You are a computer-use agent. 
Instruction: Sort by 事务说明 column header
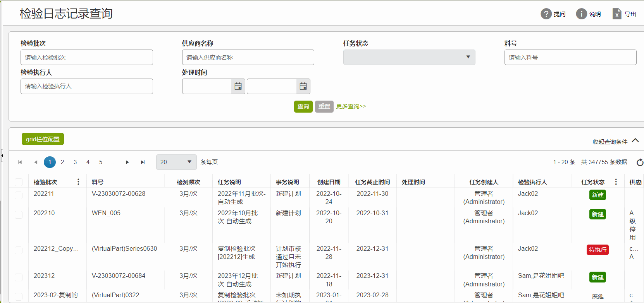coord(288,182)
